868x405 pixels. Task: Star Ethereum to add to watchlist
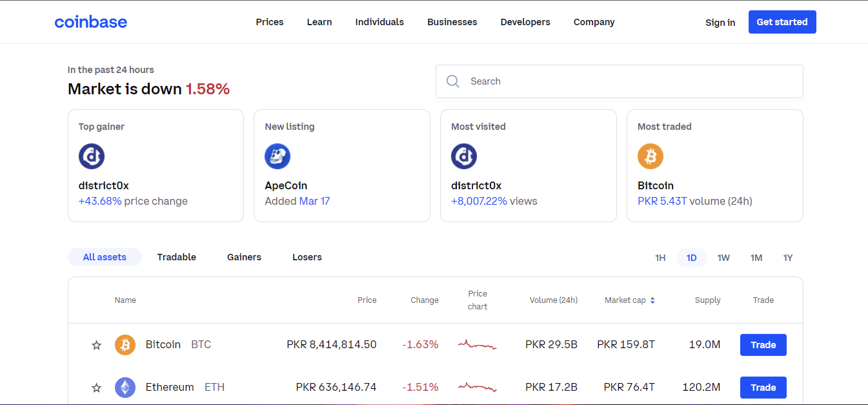coord(97,388)
